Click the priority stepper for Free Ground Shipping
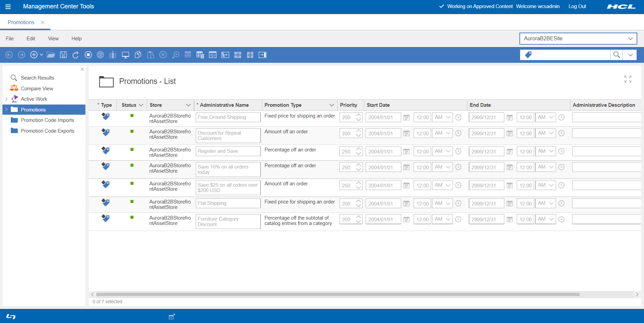The image size is (644, 323). coord(359,118)
